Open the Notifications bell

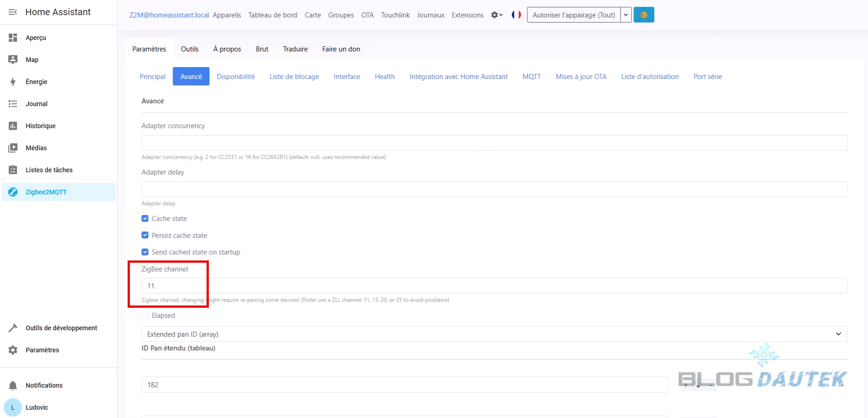pos(13,385)
